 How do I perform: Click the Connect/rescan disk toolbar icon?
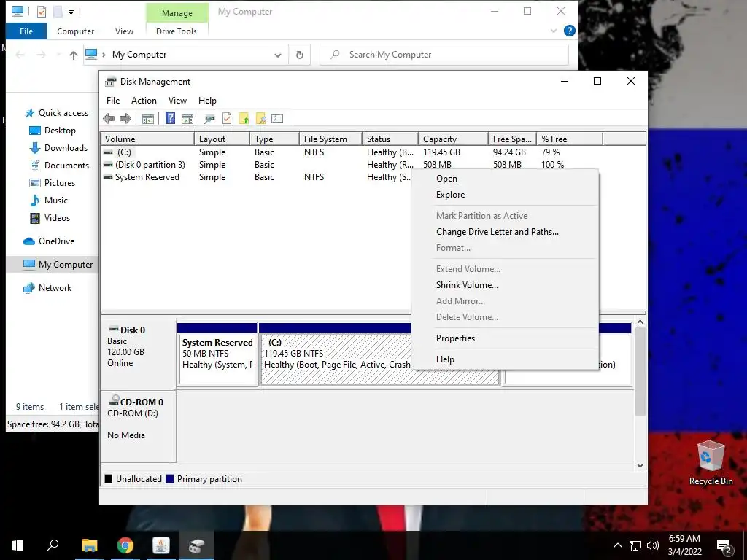point(209,119)
